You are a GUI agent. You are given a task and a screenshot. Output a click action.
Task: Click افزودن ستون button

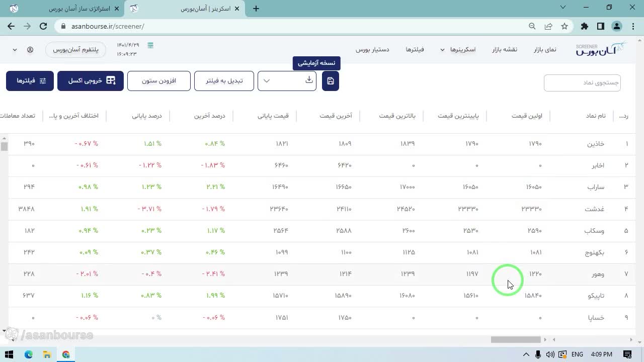[159, 81]
